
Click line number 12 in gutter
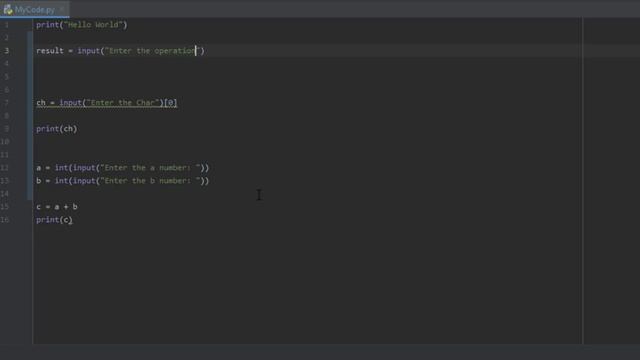click(5, 168)
